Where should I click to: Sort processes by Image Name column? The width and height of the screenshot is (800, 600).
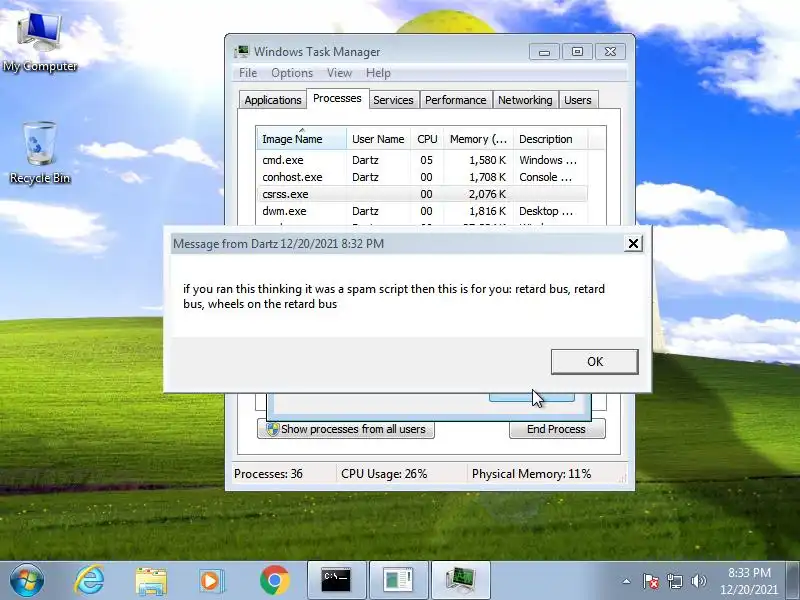(301, 139)
